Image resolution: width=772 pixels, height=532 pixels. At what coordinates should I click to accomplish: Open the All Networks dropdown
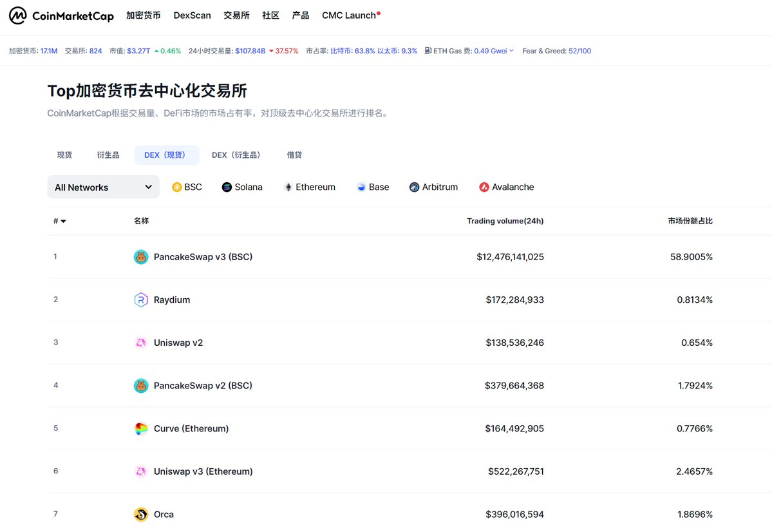(x=104, y=187)
